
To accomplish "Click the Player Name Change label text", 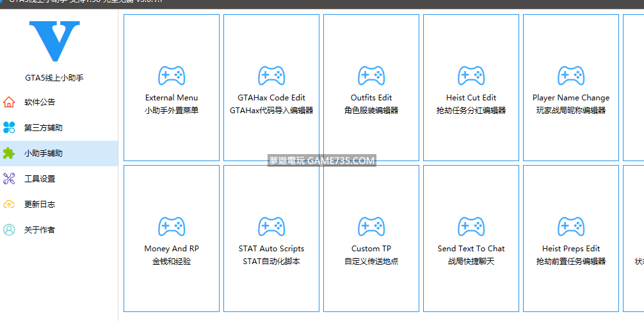I will click(x=571, y=98).
